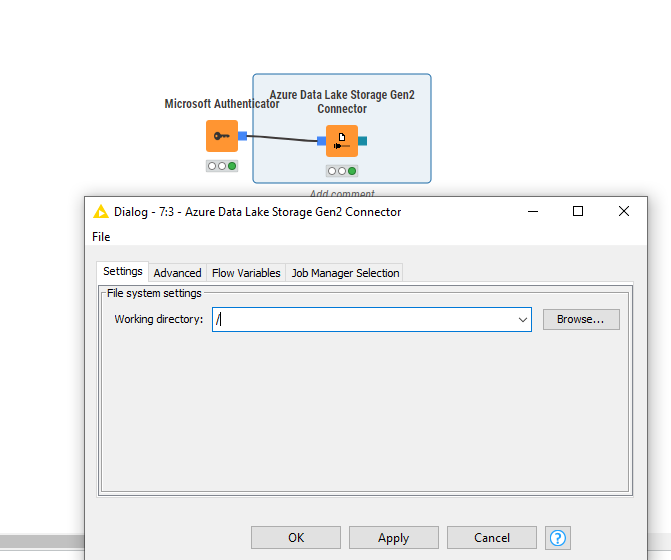Click the Azure connector teal output port

pyautogui.click(x=362, y=141)
